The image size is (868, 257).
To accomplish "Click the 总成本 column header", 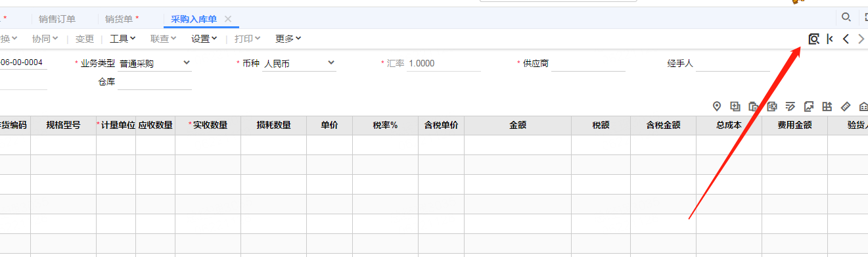I will (x=729, y=126).
